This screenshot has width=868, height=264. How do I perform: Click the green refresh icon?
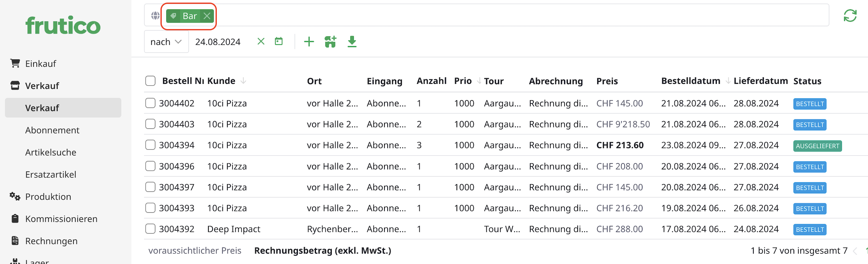point(850,15)
